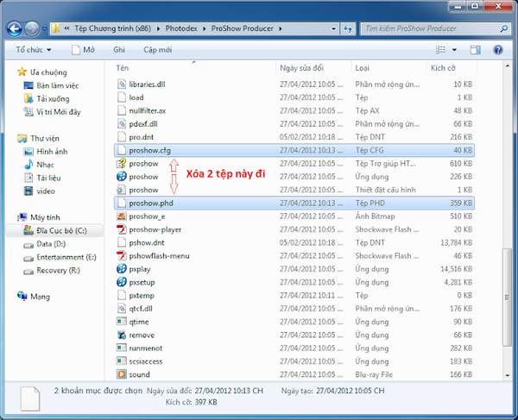Click the Forward navigation arrow
Image resolution: width=518 pixels, height=420 pixels.
pyautogui.click(x=32, y=29)
